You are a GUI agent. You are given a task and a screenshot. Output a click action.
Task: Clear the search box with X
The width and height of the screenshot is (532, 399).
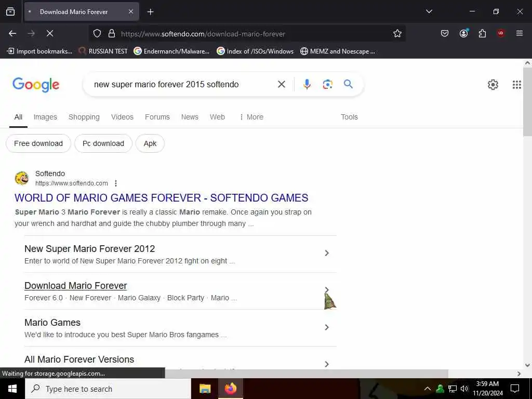point(282,84)
